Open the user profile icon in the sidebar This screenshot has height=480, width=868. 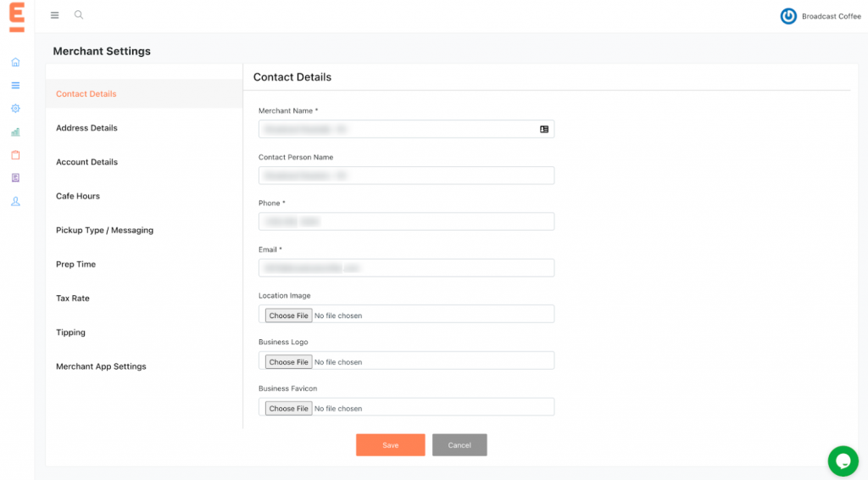pyautogui.click(x=15, y=202)
